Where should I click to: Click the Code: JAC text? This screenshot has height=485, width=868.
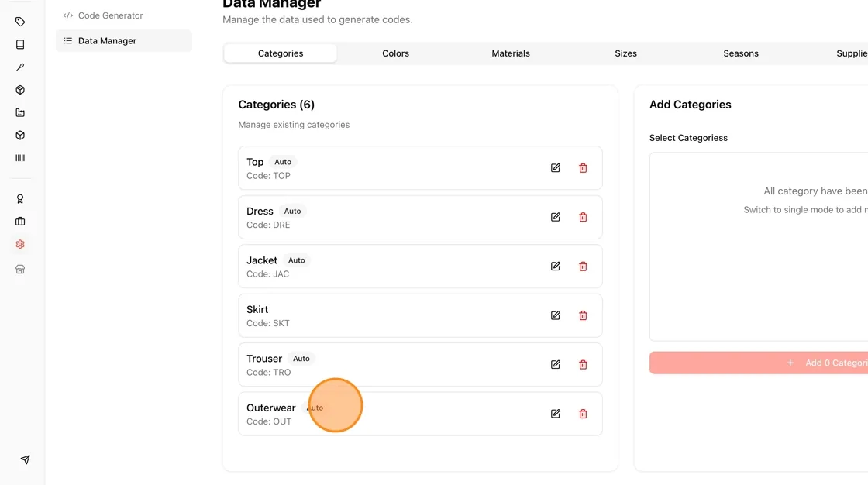(x=268, y=274)
